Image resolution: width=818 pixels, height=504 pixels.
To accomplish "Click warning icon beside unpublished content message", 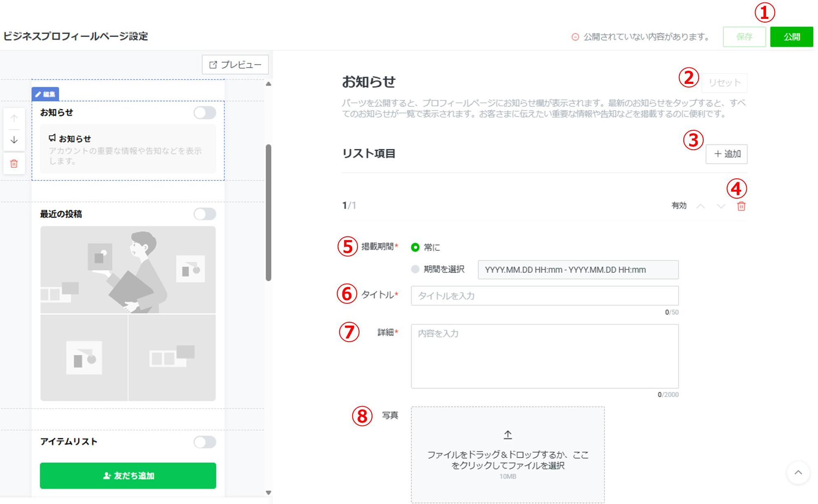I will click(575, 37).
